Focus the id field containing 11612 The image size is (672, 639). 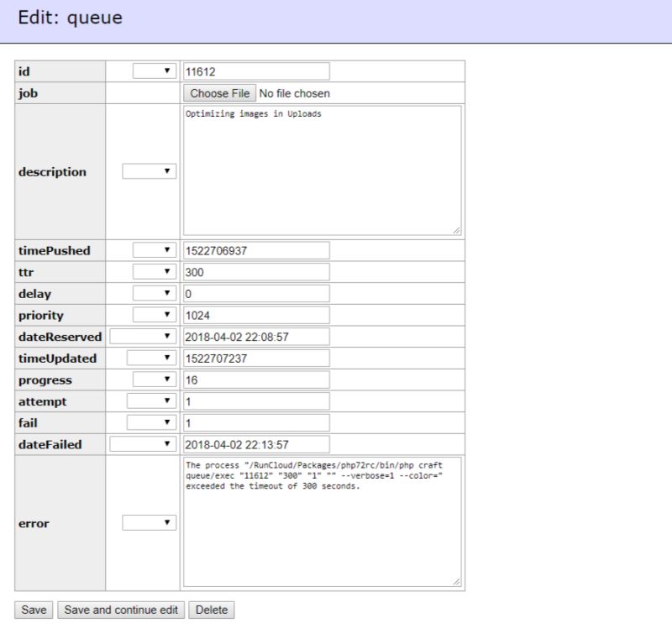coord(257,71)
